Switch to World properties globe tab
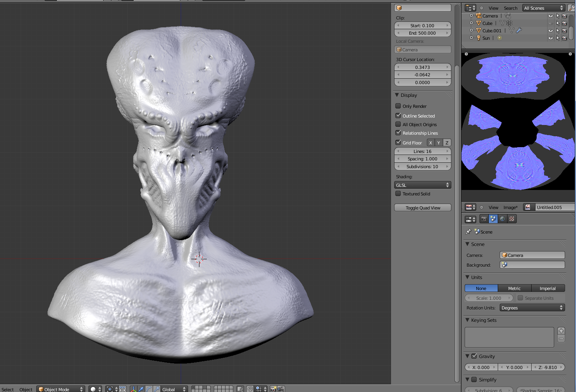The width and height of the screenshot is (576, 392). pos(502,219)
